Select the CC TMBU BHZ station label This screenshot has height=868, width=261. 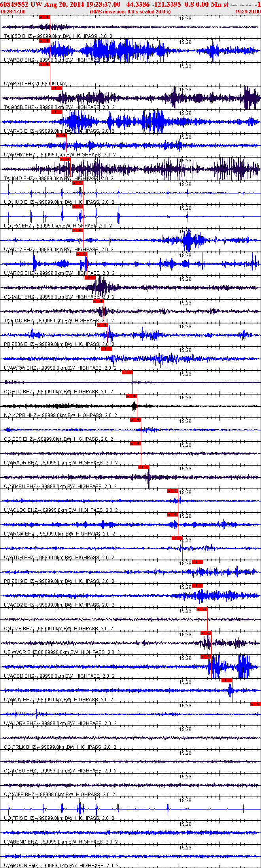click(x=60, y=487)
